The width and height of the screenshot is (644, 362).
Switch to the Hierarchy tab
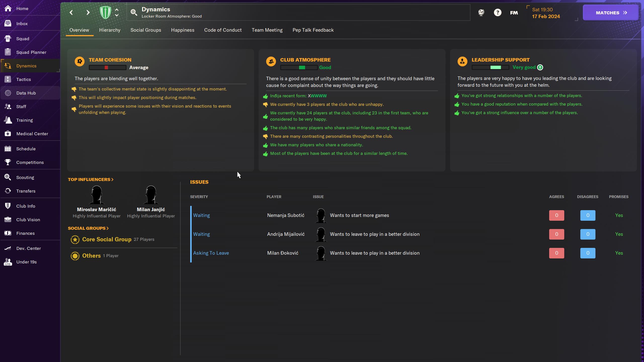pyautogui.click(x=110, y=30)
